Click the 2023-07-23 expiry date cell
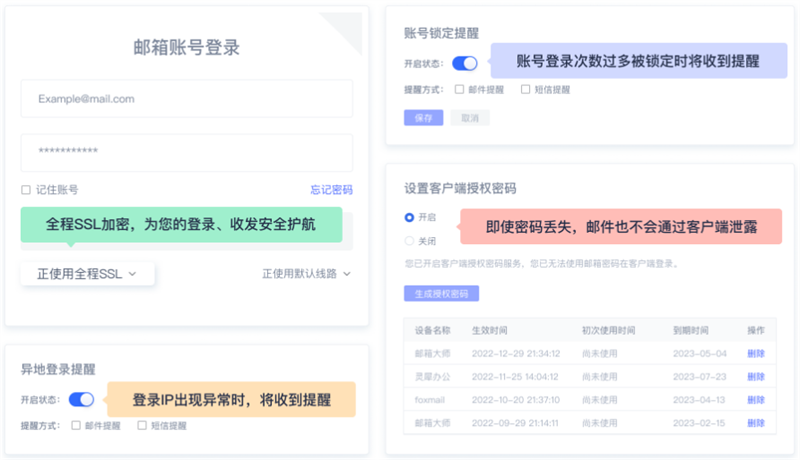 coord(699,377)
